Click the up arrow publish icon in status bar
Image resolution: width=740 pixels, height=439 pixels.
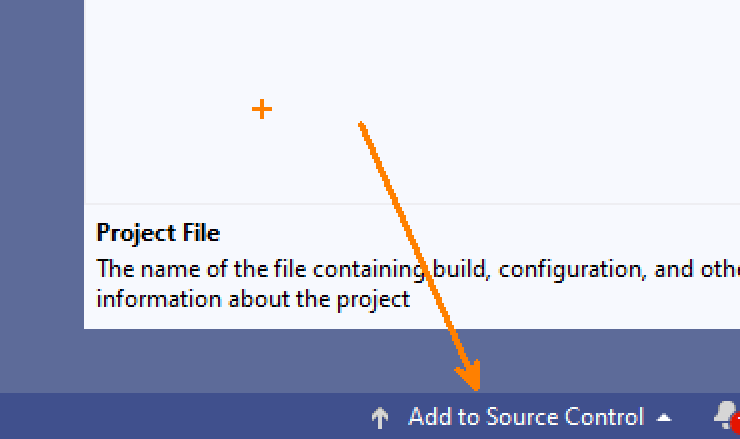(379, 418)
